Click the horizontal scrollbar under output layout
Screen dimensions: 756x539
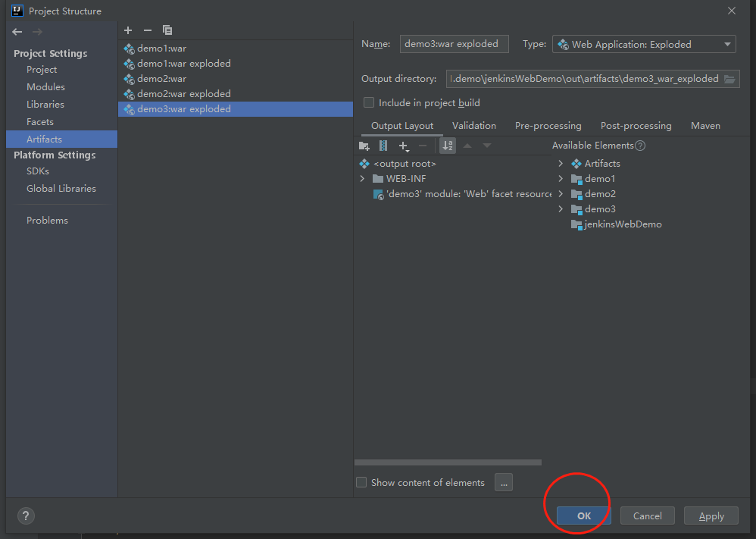[448, 462]
